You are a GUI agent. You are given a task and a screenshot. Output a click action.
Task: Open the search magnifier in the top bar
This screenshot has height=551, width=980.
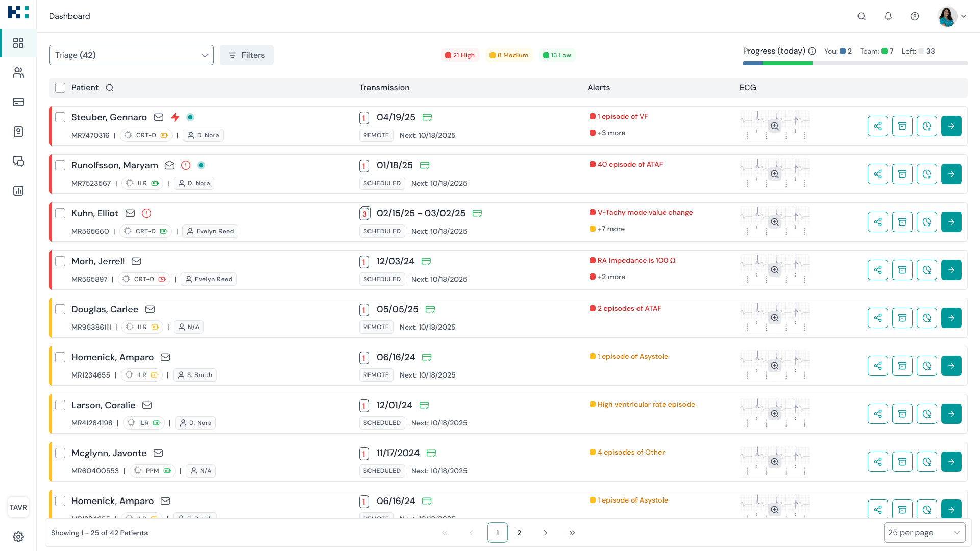[x=862, y=16]
